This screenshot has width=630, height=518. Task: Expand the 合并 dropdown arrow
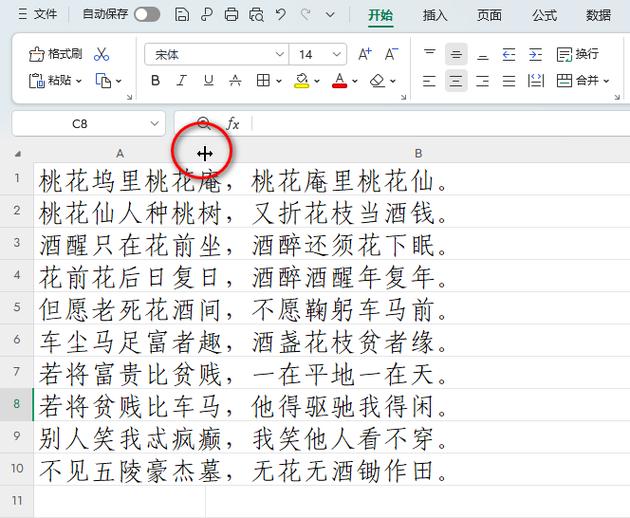tap(606, 81)
